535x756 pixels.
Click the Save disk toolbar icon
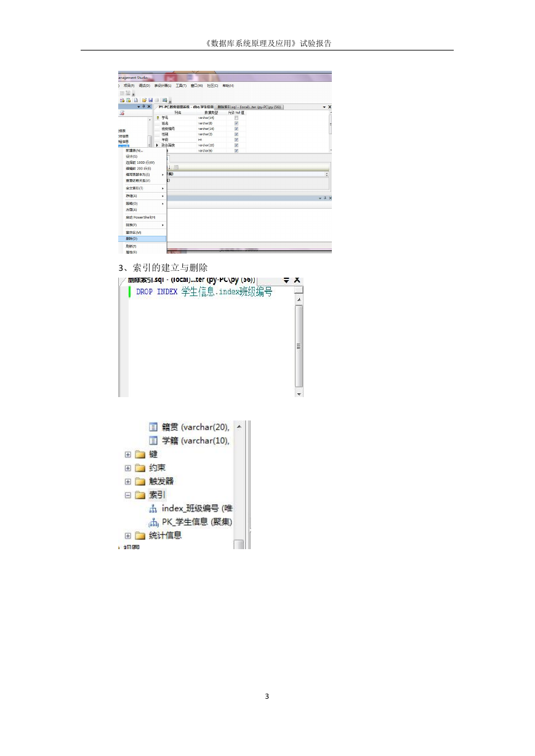click(x=151, y=100)
